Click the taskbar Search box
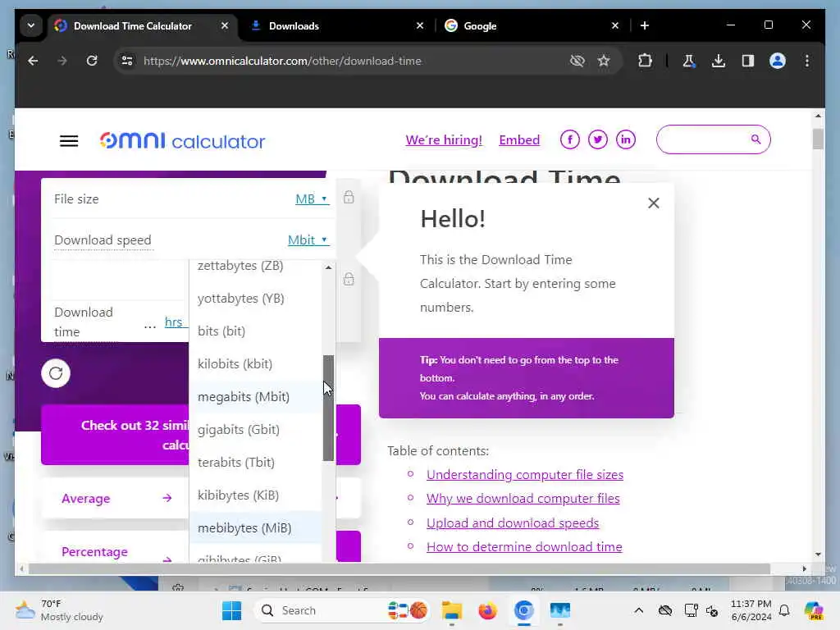Viewport: 840px width, 630px height. pos(343,610)
